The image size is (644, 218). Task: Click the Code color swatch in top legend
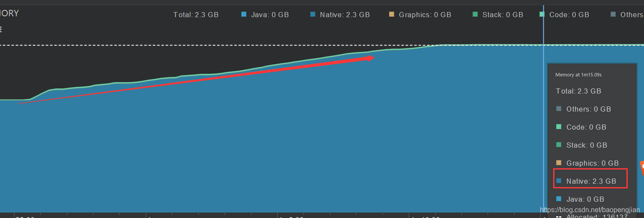(x=542, y=15)
